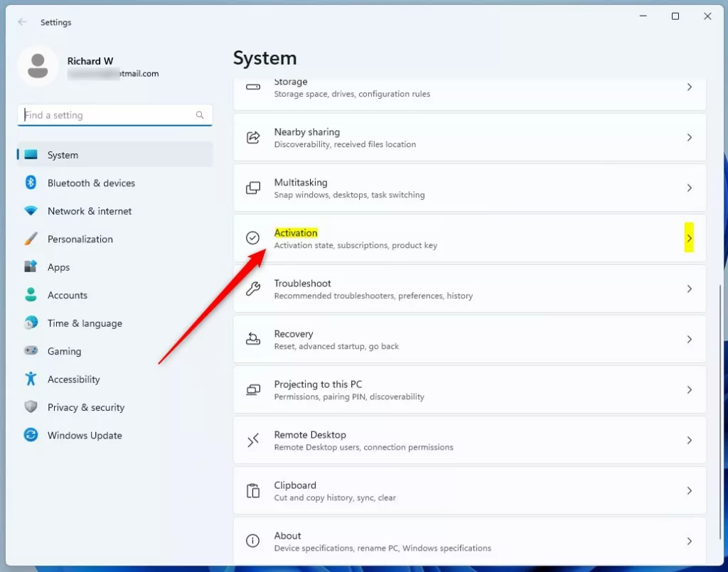
Task: Go to Time & language settings
Action: tap(85, 323)
